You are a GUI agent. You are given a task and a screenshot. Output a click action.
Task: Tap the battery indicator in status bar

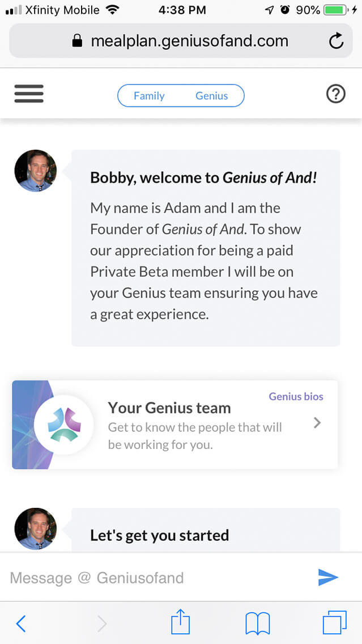coord(334,10)
